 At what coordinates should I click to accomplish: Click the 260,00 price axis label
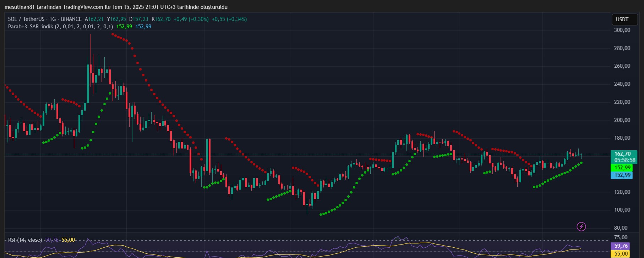point(622,66)
